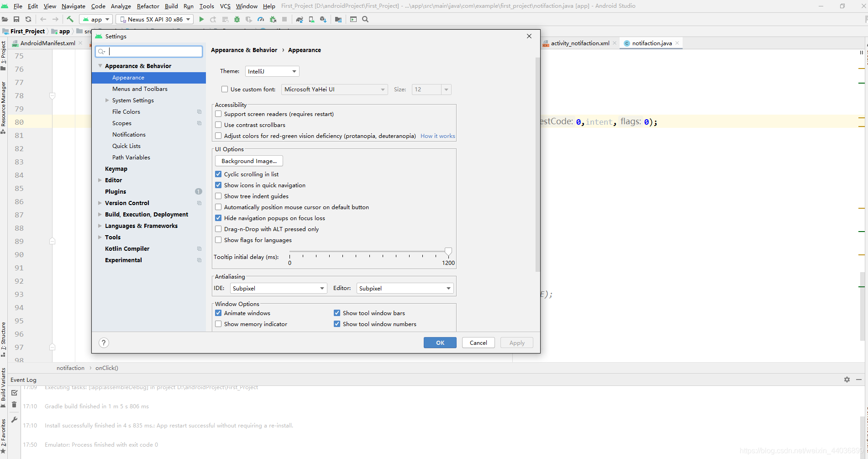Select Menus and Toolbars settings page
The image size is (868, 459).
(x=140, y=89)
